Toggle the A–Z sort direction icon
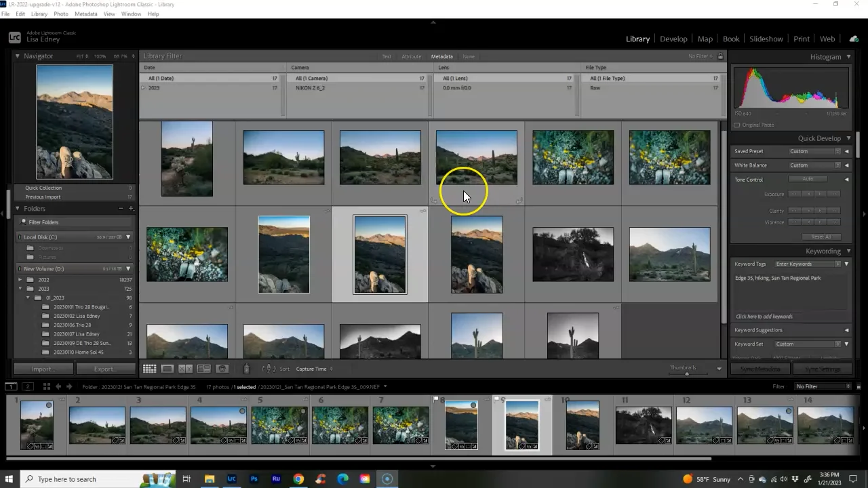Image resolution: width=868 pixels, height=488 pixels. 269,369
